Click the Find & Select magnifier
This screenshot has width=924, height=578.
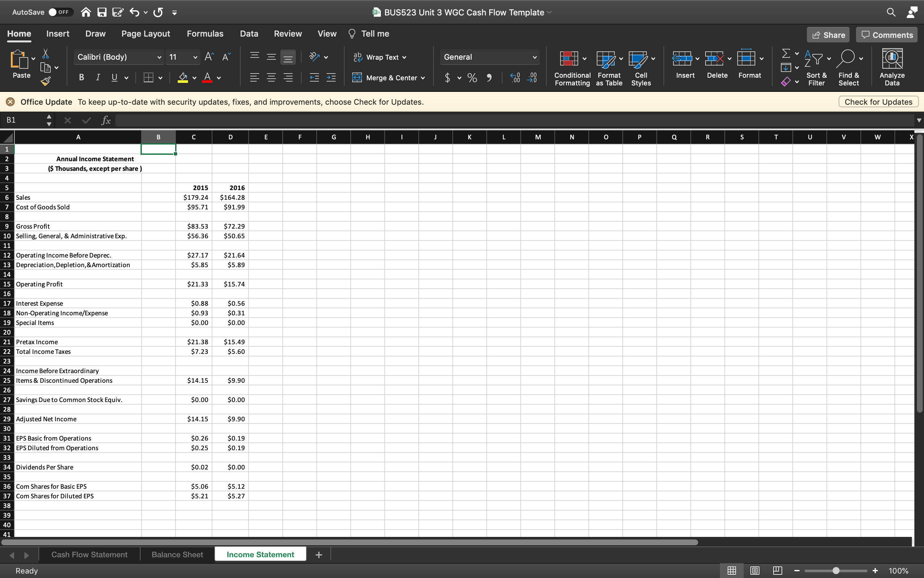click(x=846, y=58)
